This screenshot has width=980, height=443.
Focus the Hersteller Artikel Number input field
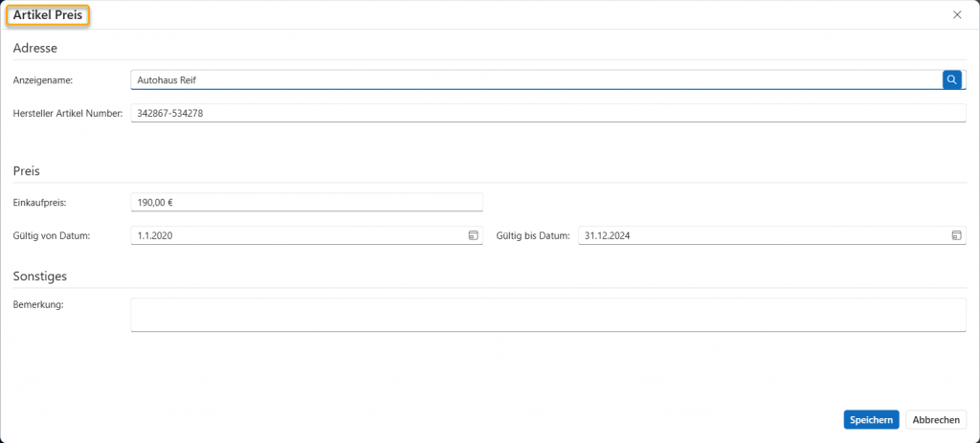547,114
